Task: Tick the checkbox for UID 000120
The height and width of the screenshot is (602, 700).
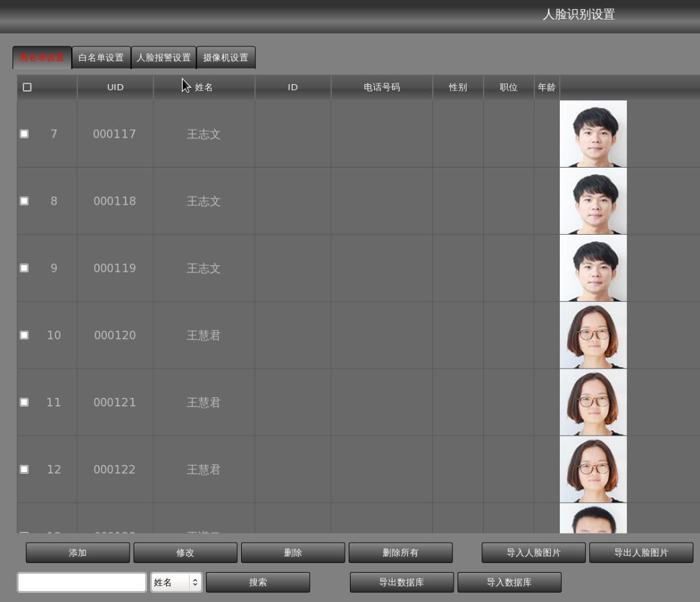Action: pos(25,335)
